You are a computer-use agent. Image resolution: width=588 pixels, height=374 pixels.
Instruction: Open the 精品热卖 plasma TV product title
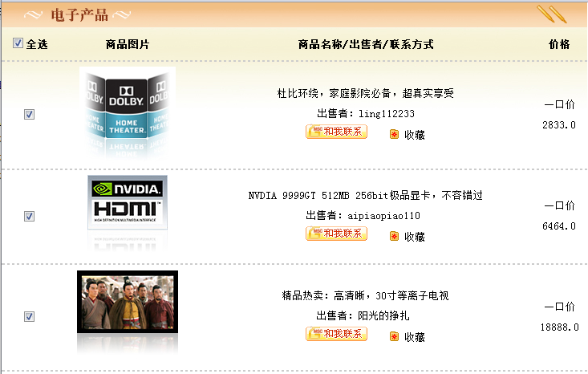tap(365, 295)
